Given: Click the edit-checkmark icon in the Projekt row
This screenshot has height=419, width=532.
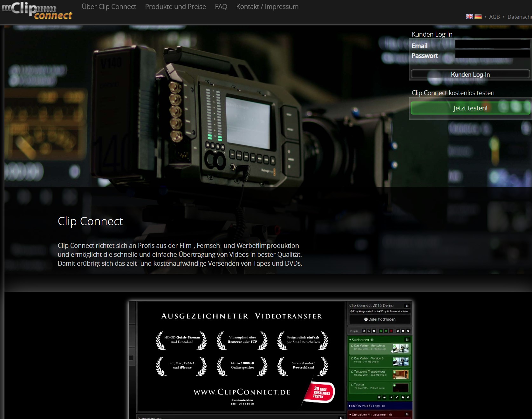Looking at the screenshot, I should pyautogui.click(x=364, y=331).
